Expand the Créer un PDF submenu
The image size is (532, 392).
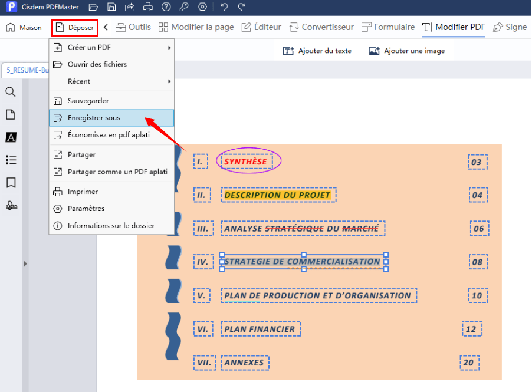(111, 47)
